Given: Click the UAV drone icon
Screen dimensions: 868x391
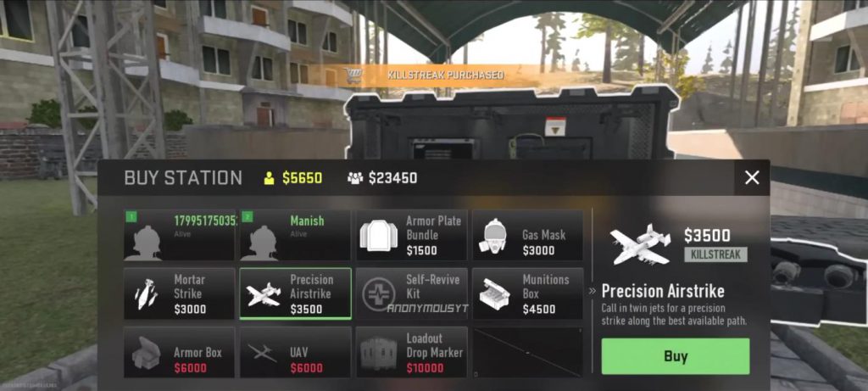Looking at the screenshot, I should point(262,353).
